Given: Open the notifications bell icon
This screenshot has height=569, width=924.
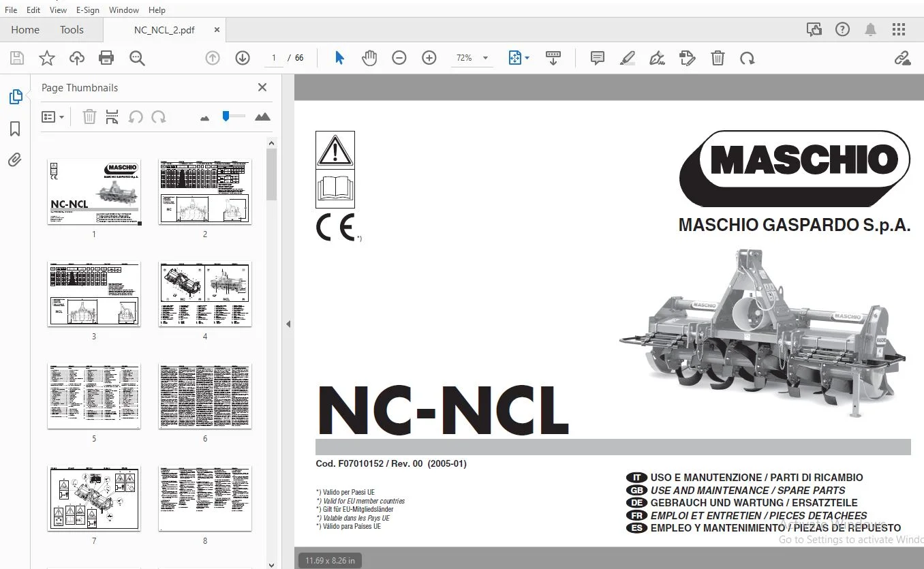Looking at the screenshot, I should tap(871, 30).
